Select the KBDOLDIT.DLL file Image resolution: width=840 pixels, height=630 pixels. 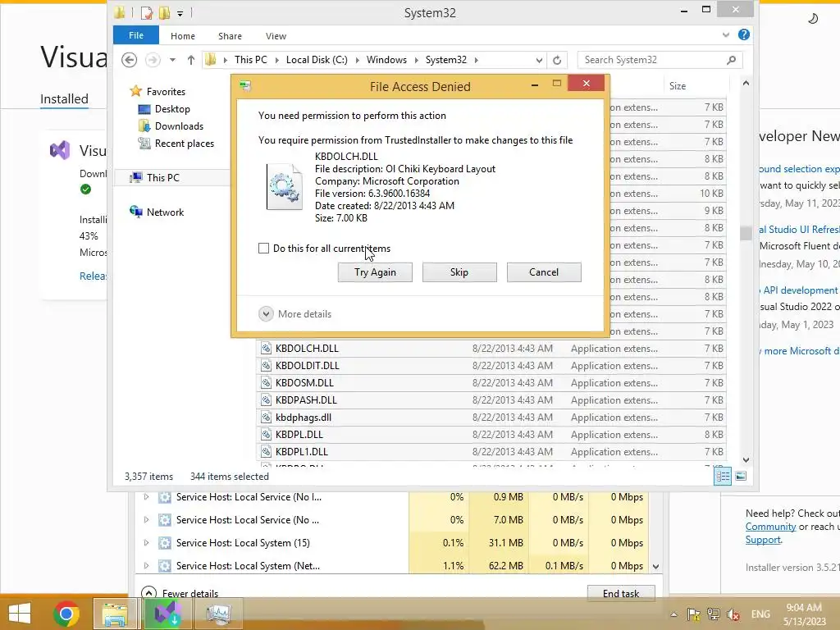[x=491, y=365]
